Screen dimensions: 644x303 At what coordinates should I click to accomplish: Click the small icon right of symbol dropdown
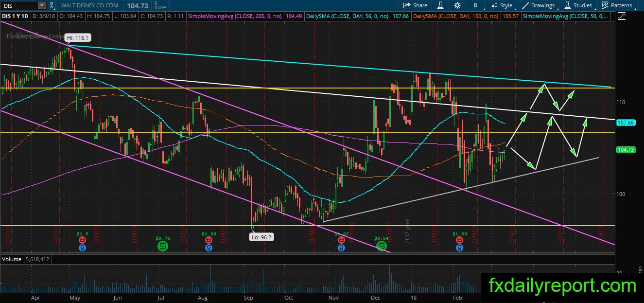(52, 5)
